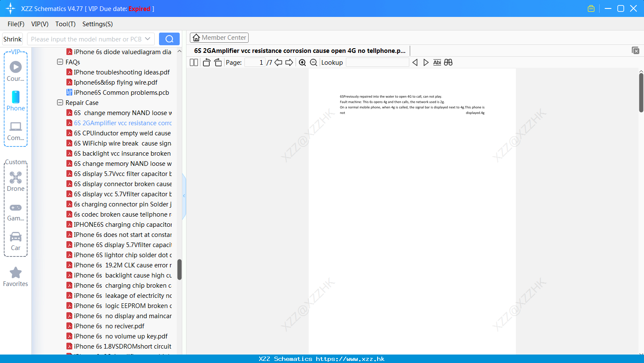This screenshot has width=644, height=363.
Task: Click the file tree scrollbar thumb
Action: tap(179, 269)
